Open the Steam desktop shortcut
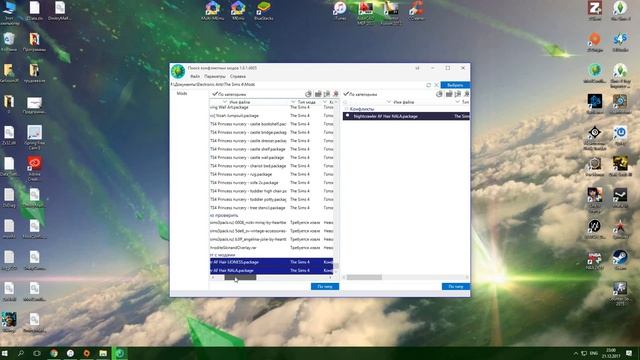The height and width of the screenshot is (360, 640). [620, 260]
